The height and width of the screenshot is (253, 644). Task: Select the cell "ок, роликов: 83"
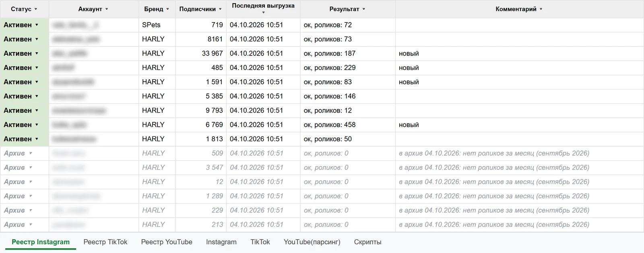click(x=348, y=82)
